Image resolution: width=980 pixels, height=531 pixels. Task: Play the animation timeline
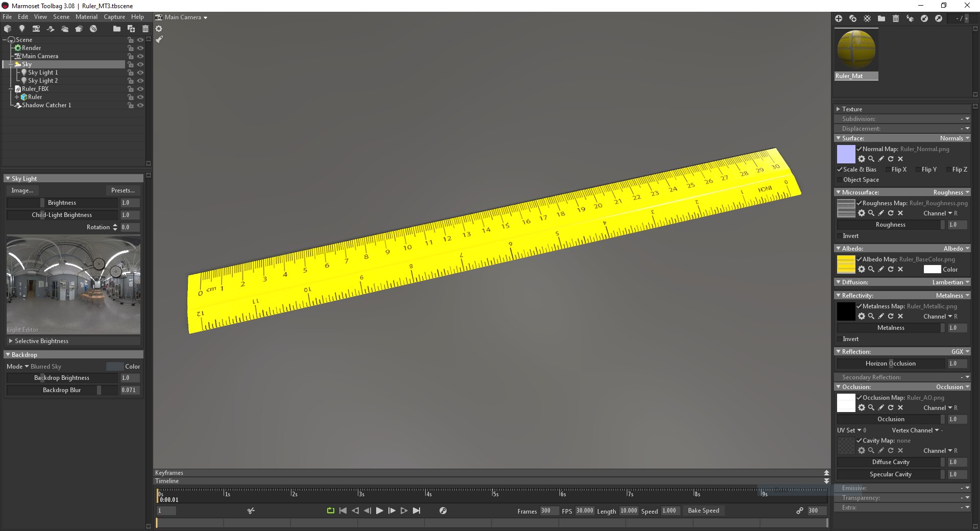click(x=379, y=511)
